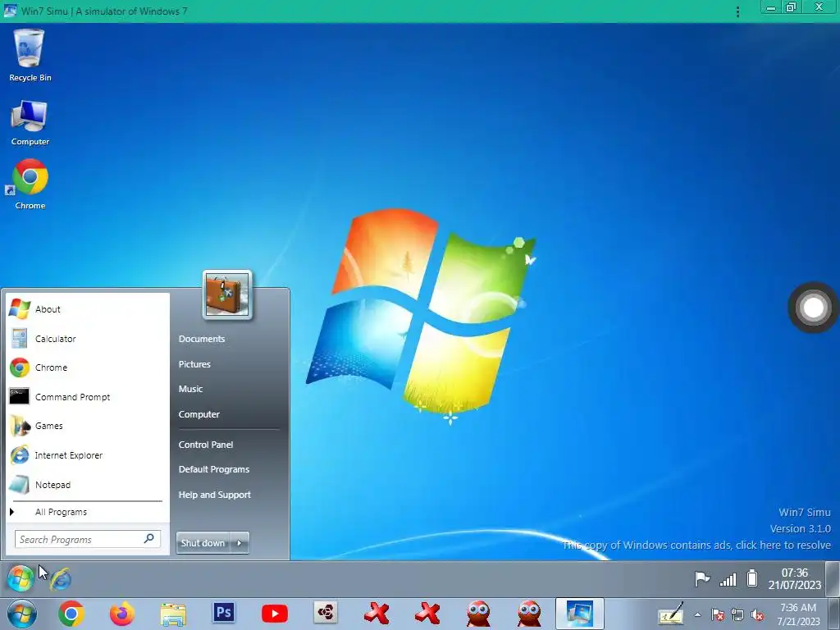Open Firefox on the host taskbar
The height and width of the screenshot is (630, 840).
pyautogui.click(x=122, y=614)
